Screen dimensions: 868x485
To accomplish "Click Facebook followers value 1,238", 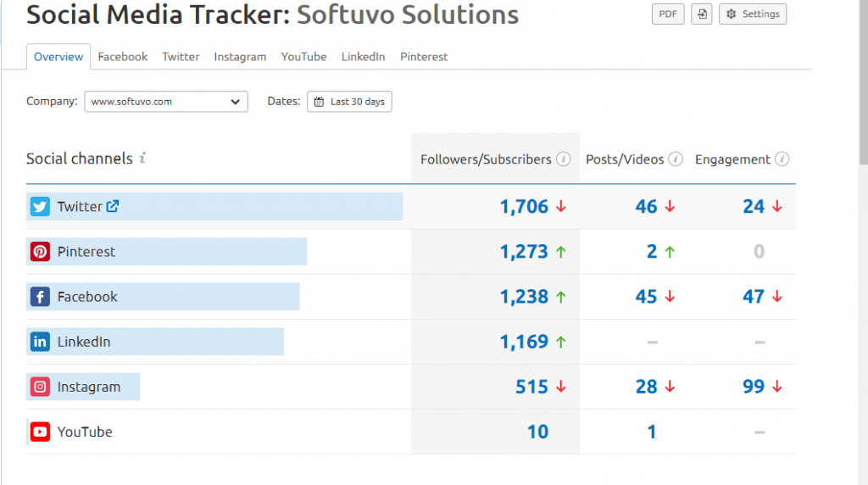I will pyautogui.click(x=524, y=297).
